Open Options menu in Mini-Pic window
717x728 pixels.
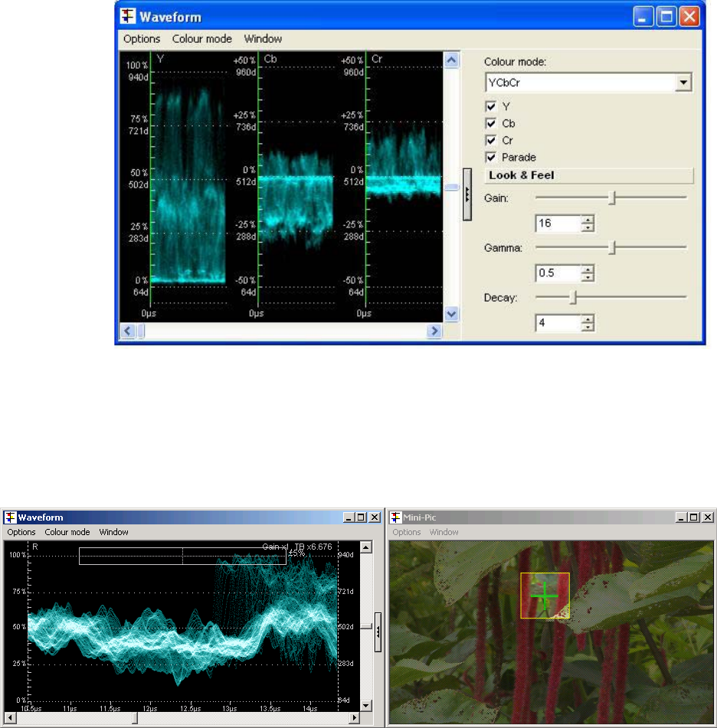[x=407, y=532]
